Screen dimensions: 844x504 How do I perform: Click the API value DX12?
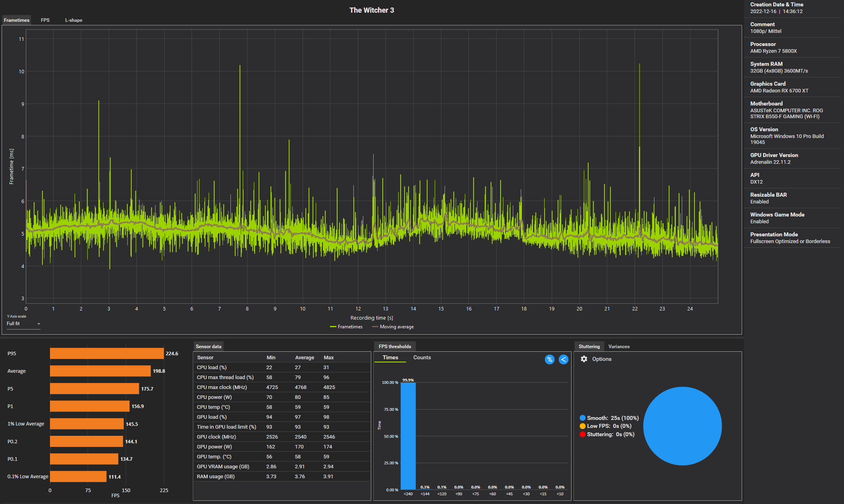tap(756, 182)
